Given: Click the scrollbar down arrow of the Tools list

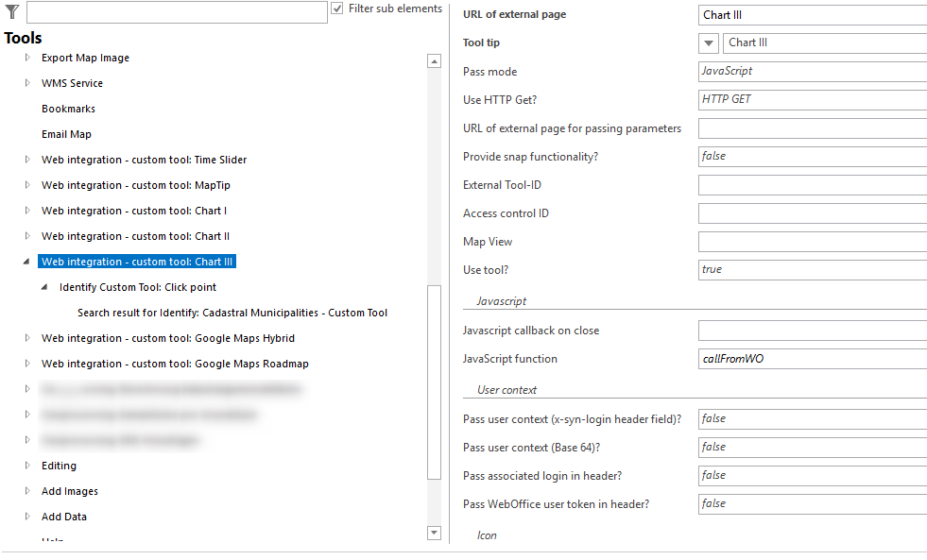Looking at the screenshot, I should pos(434,533).
